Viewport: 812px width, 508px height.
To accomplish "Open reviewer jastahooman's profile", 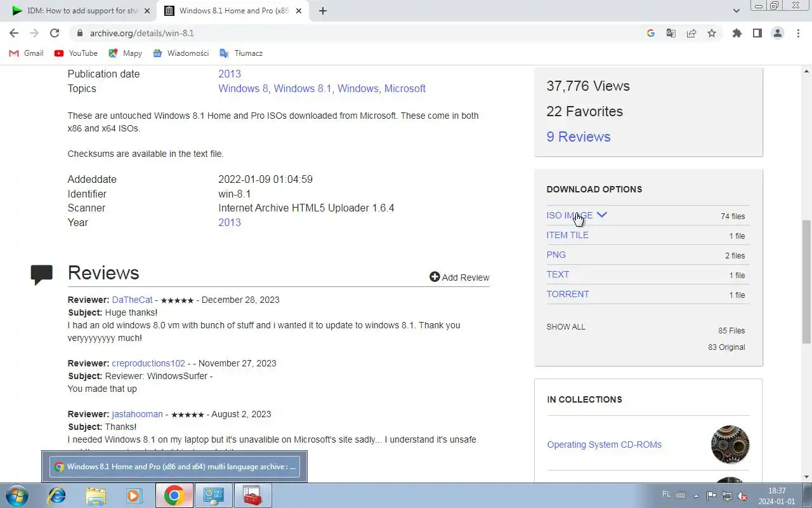I will [x=138, y=414].
